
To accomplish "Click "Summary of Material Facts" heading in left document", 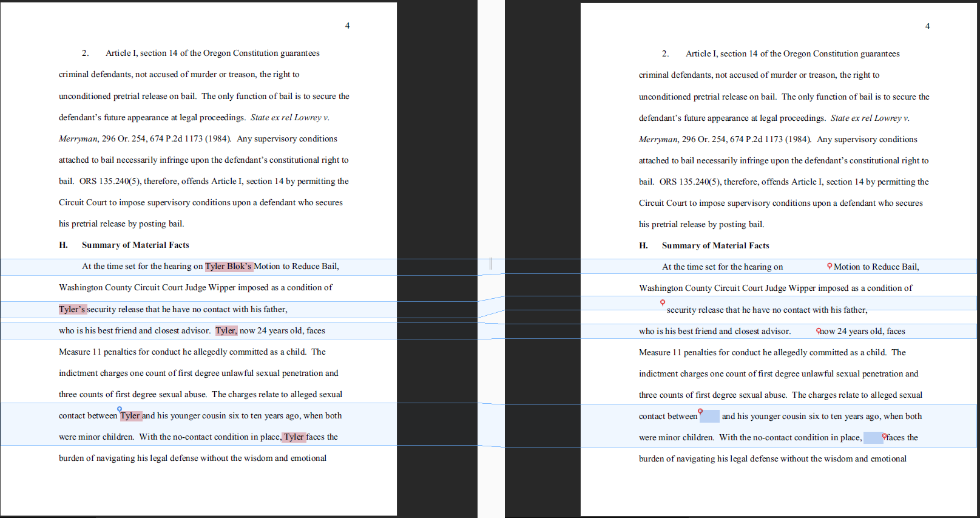I will [135, 245].
